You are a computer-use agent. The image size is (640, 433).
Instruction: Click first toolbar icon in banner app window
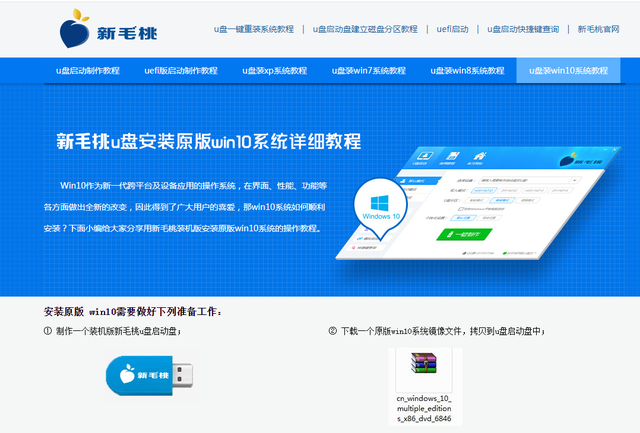(x=423, y=158)
